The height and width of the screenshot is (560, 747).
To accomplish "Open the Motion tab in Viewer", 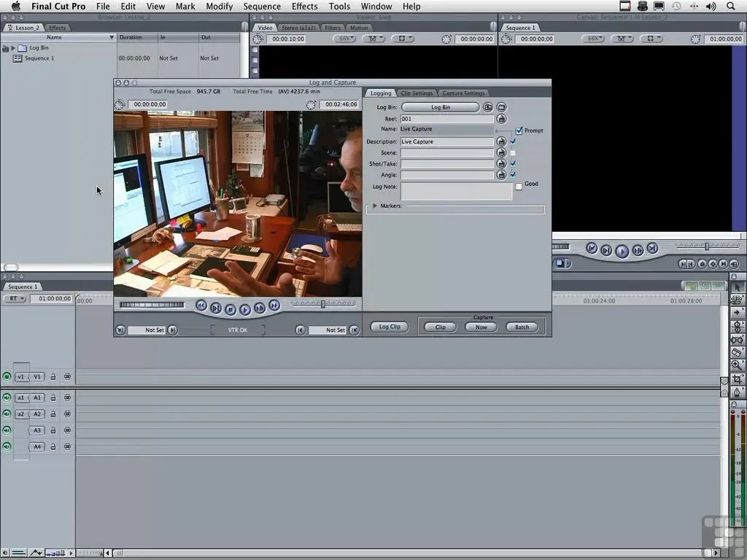I will click(x=359, y=28).
